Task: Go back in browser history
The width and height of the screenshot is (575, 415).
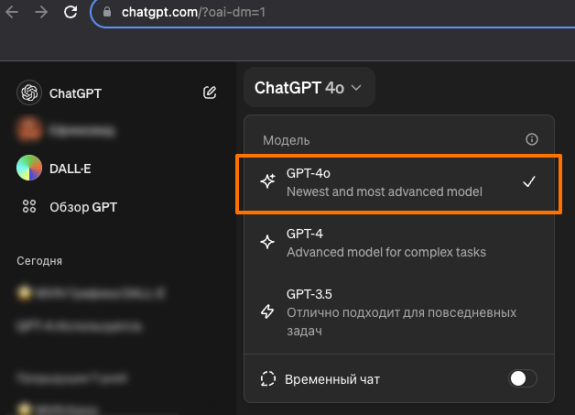Action: coord(12,12)
